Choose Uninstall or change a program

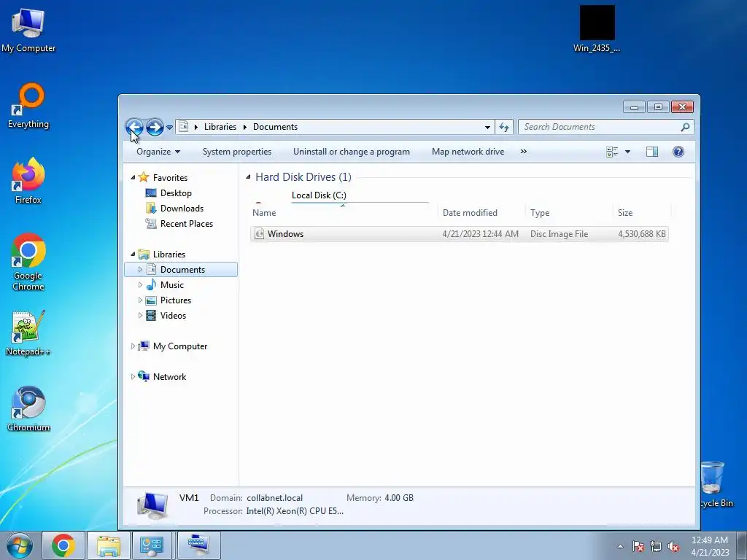[x=352, y=152]
